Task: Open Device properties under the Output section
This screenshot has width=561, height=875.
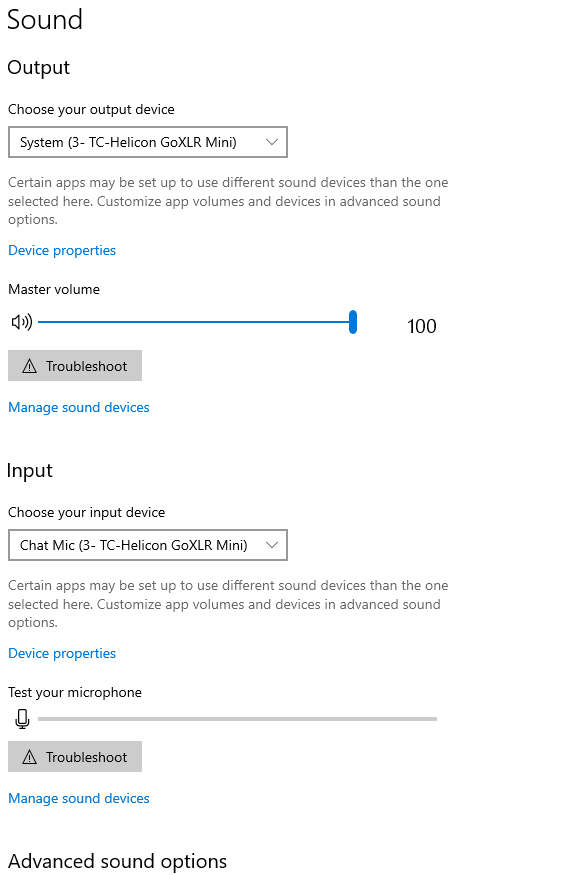Action: (x=62, y=251)
